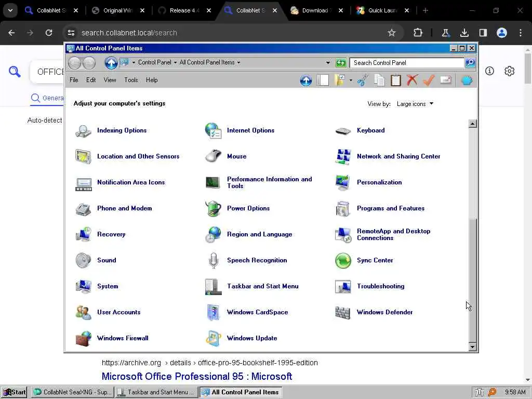Open Network and Sharing Center icon

click(343, 156)
